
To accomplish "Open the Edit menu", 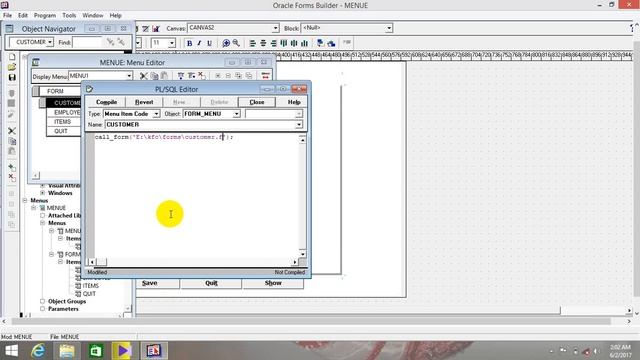I will coord(23,16).
